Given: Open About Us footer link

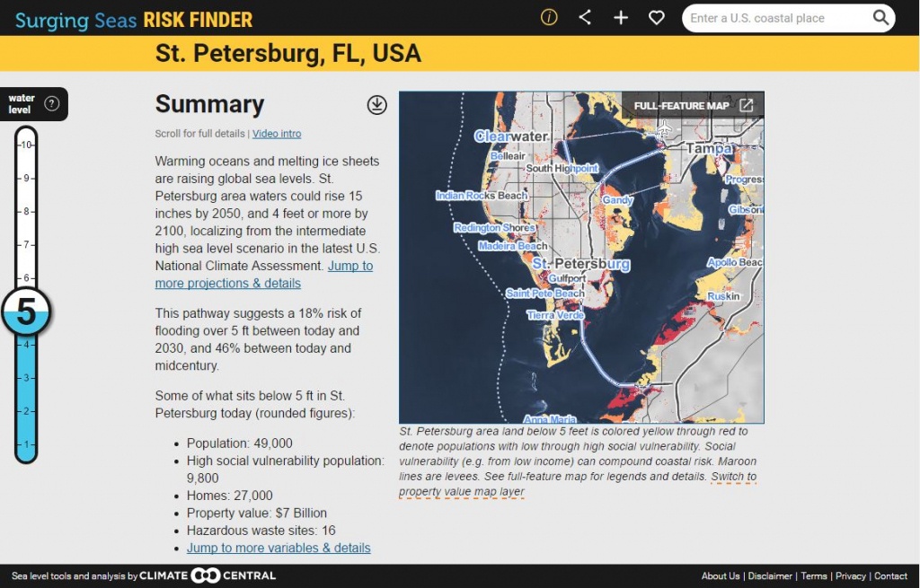Looking at the screenshot, I should (721, 576).
